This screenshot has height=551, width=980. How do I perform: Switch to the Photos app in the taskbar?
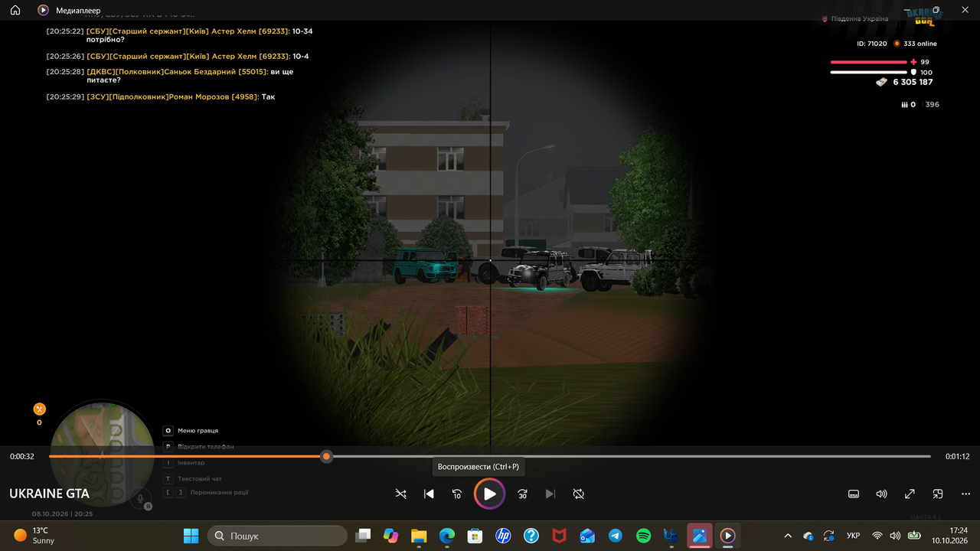coord(699,536)
